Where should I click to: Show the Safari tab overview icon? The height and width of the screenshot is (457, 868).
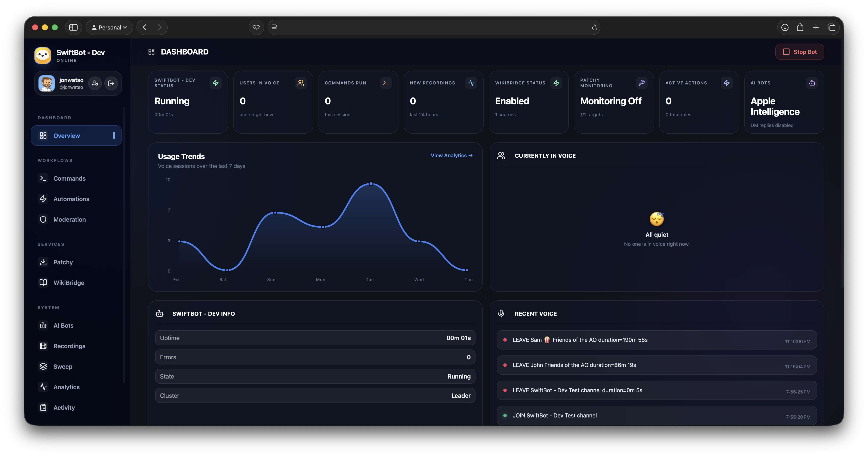click(x=831, y=28)
